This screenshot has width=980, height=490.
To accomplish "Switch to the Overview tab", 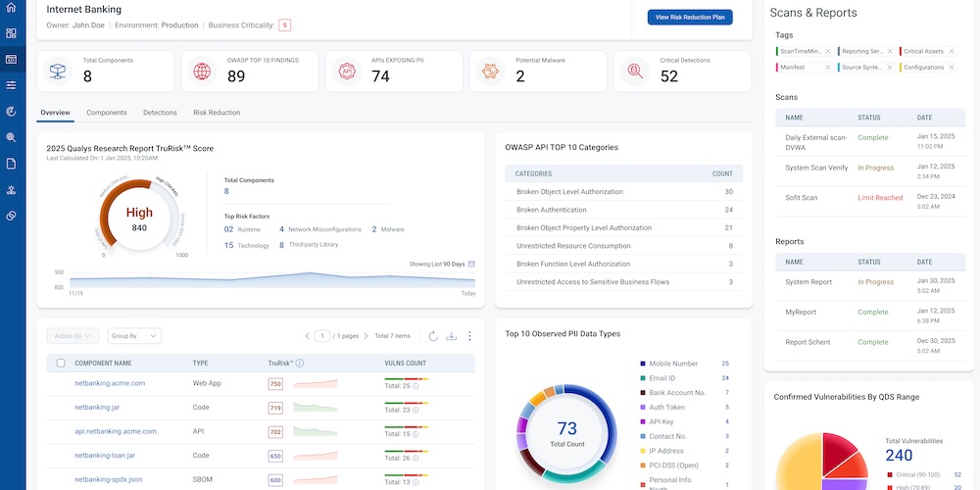I will pyautogui.click(x=55, y=113).
